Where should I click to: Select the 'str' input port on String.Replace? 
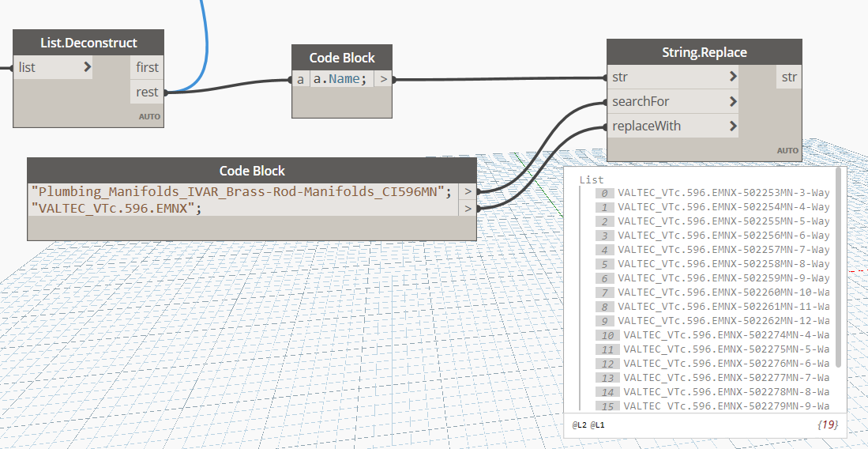pyautogui.click(x=673, y=77)
